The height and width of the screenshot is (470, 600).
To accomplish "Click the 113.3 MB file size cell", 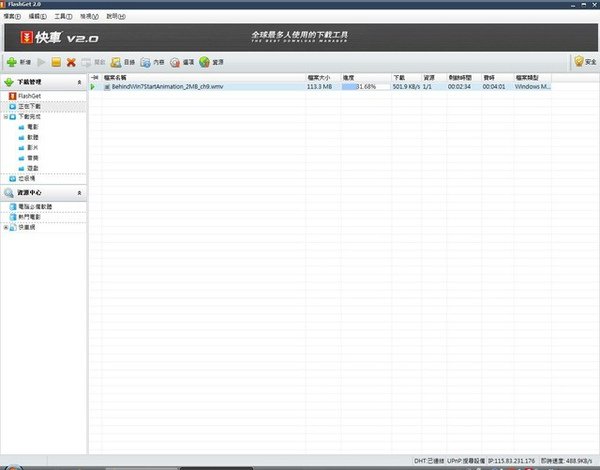I will tap(319, 87).
